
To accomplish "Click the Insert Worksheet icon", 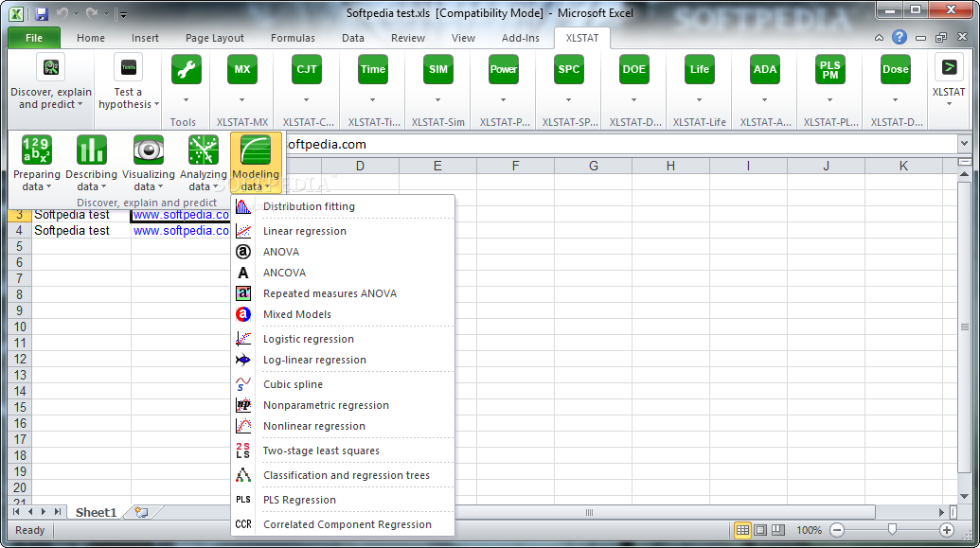I will click(141, 512).
